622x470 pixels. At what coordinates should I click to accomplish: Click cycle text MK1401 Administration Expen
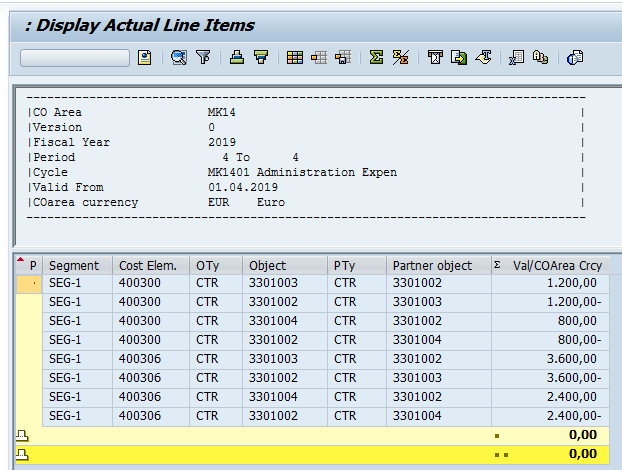[x=302, y=173]
